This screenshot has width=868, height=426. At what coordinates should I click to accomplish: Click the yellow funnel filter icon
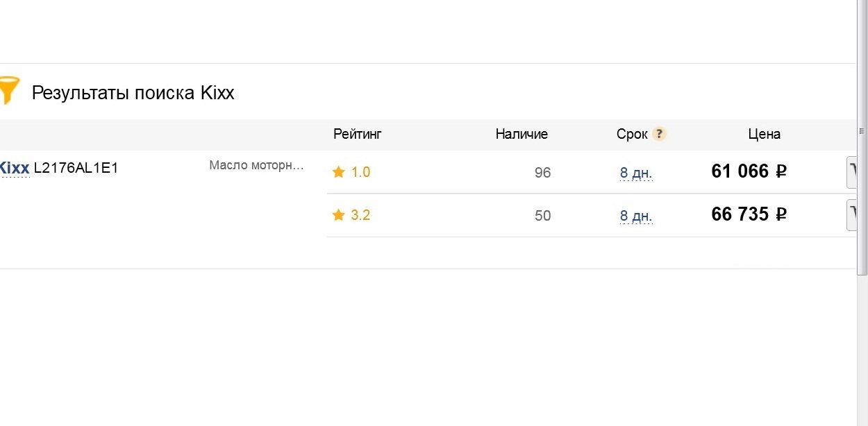pos(9,90)
